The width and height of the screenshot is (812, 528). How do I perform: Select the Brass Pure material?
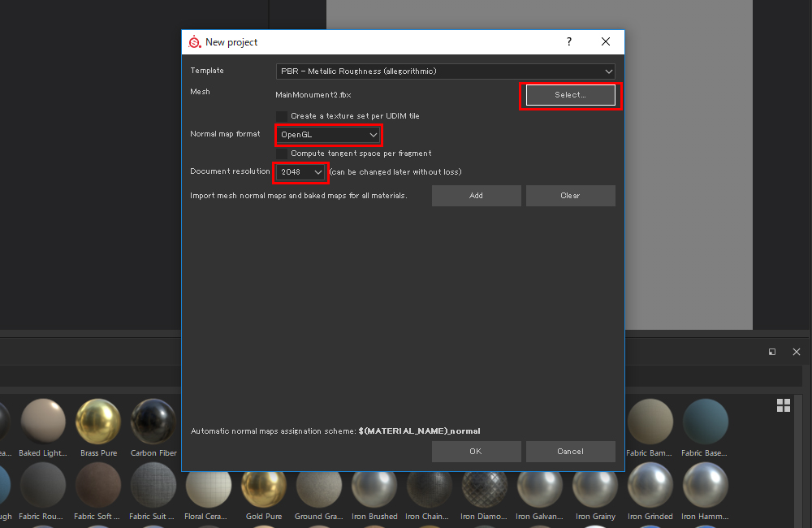97,421
